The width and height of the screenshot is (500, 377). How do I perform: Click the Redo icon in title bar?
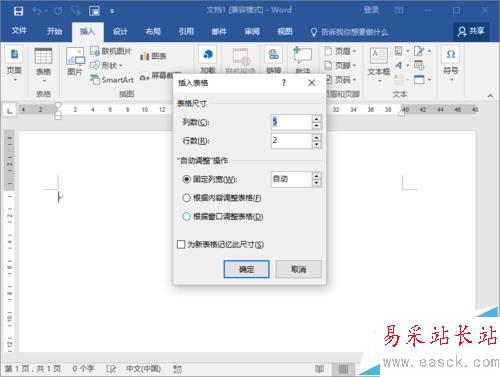[x=58, y=11]
